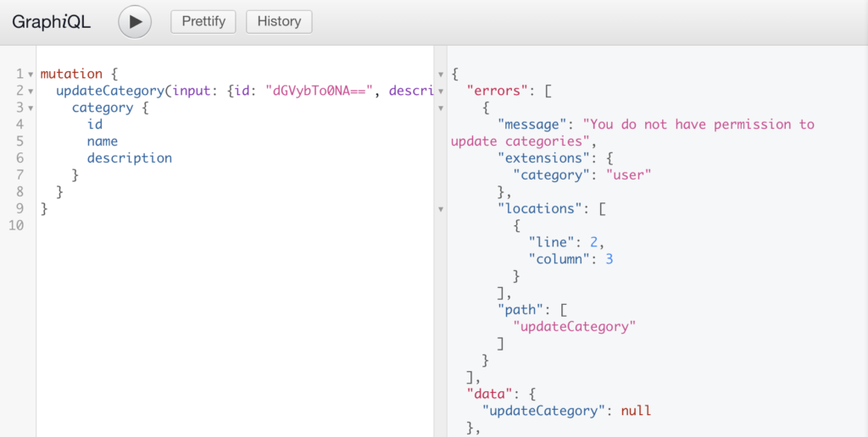Fold the updateCategory block on editor line 2
This screenshot has height=437, width=868.
coord(31,91)
